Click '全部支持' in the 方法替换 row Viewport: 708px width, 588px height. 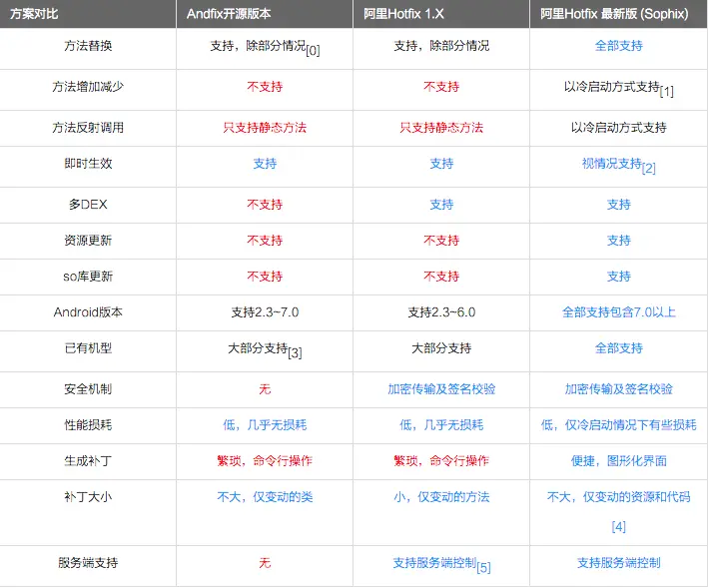point(618,46)
